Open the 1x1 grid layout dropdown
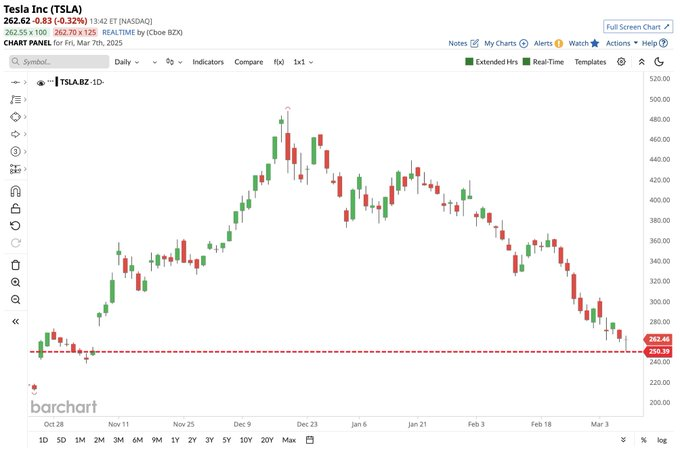The height and width of the screenshot is (452, 680). pos(303,62)
